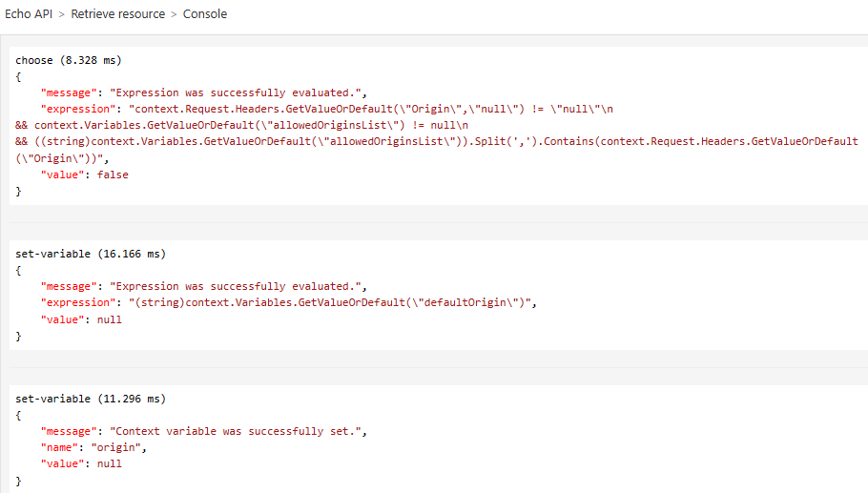Select the Console breadcrumb
This screenshot has height=493, width=868.
pos(205,14)
